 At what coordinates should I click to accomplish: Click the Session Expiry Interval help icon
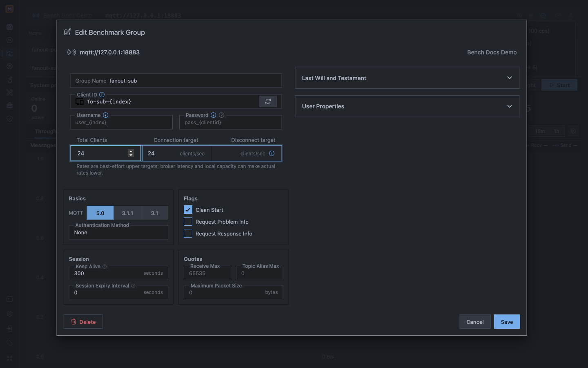click(133, 286)
